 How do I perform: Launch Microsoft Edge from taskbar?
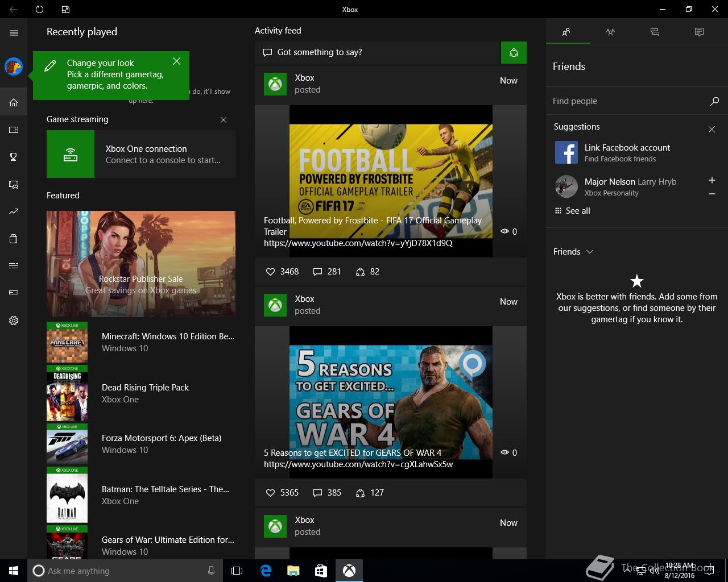tap(266, 571)
